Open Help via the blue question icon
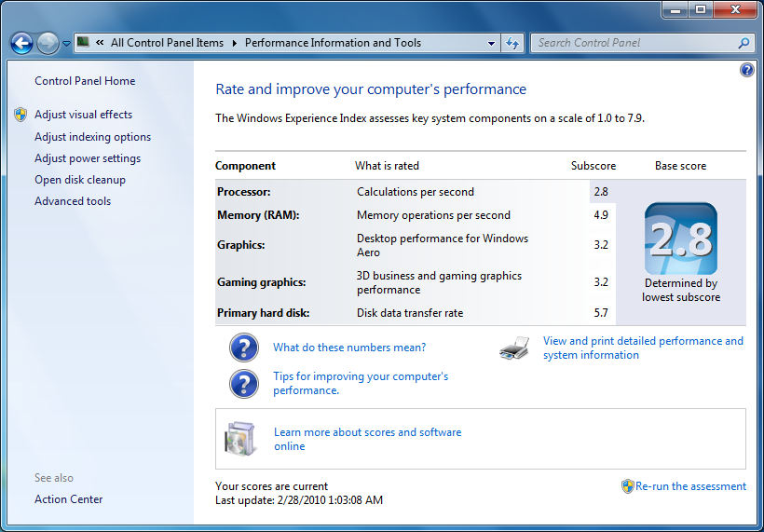The image size is (764, 532). (746, 70)
